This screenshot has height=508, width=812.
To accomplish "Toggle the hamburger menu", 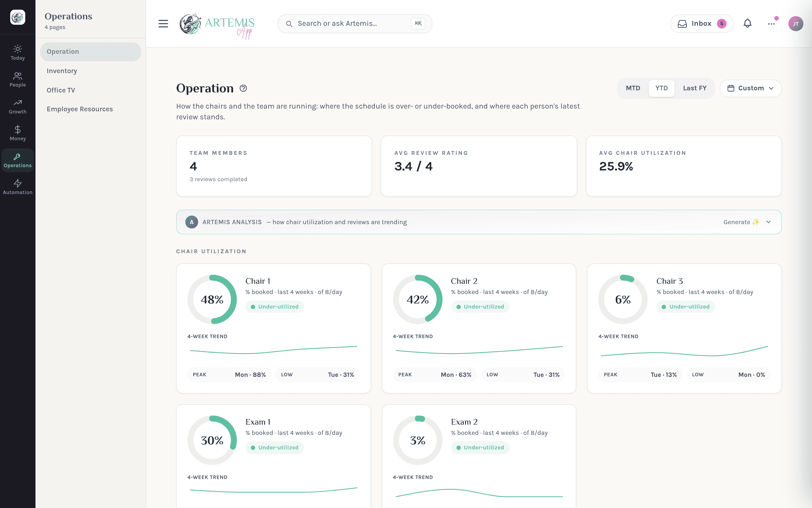I will point(163,24).
